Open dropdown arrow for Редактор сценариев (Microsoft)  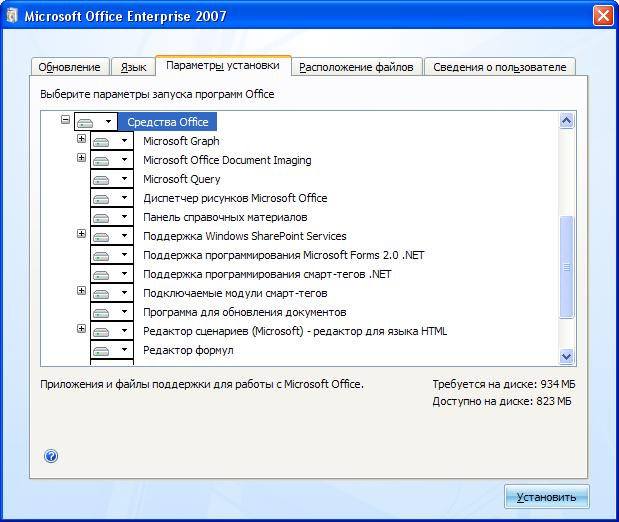[124, 332]
